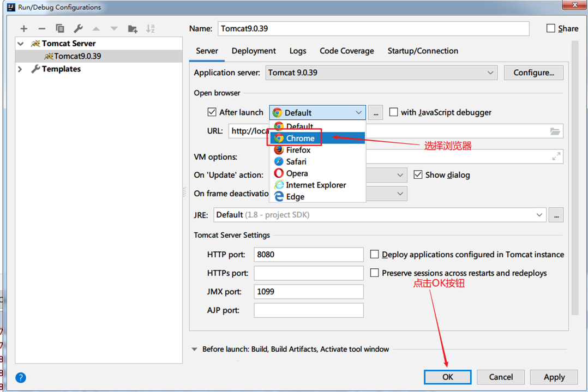Collapse Tomcat Server tree node
This screenshot has height=392, width=588.
21,44
